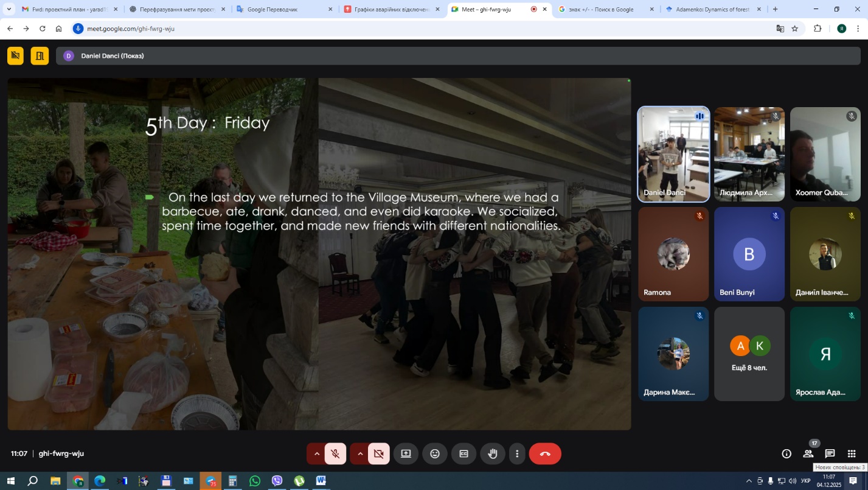Screen dimensions: 868x490
Task: Select Daniel Danci's video thumbnail
Action: pos(673,154)
